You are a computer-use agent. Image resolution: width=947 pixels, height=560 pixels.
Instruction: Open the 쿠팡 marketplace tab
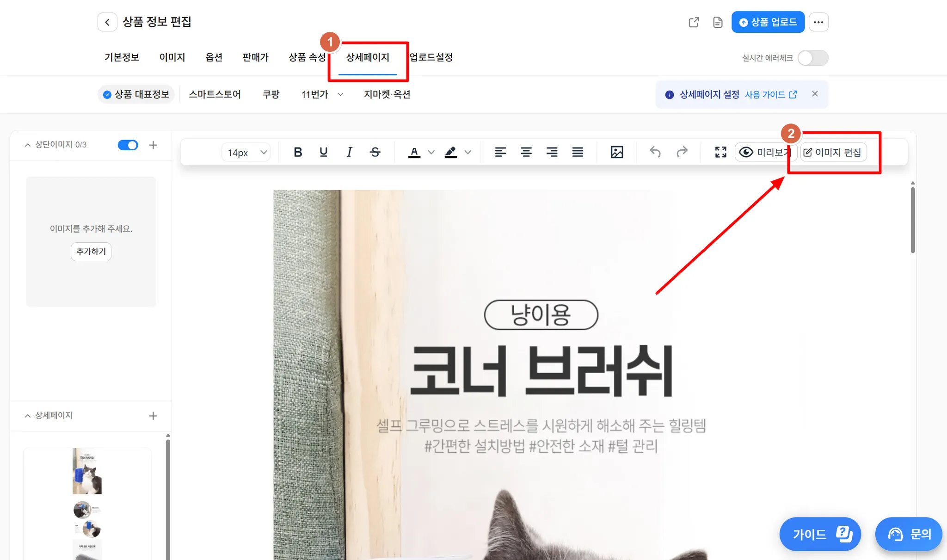pyautogui.click(x=271, y=94)
